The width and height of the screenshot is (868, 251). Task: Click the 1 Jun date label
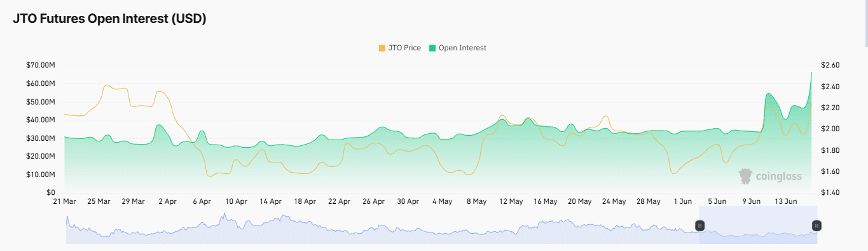coord(682,201)
